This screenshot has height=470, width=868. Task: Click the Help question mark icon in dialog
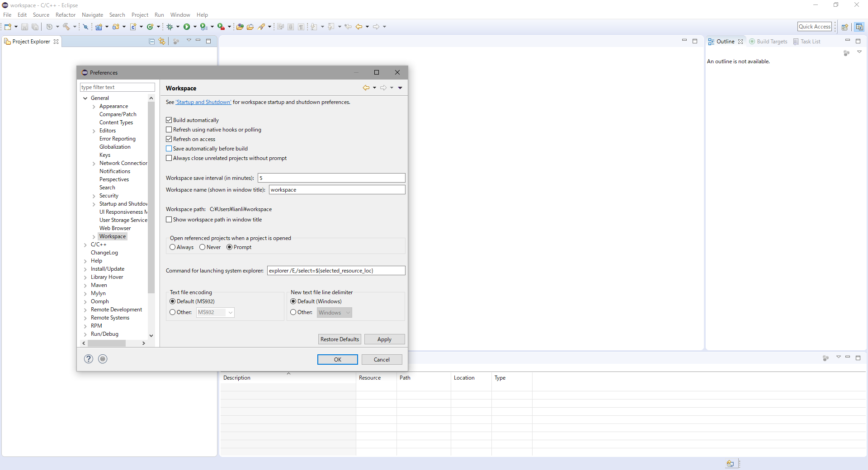89,359
